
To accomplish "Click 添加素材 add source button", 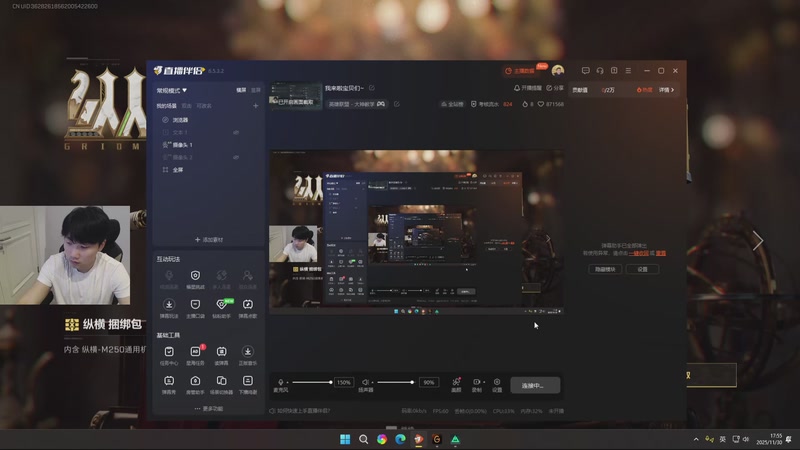I will click(209, 239).
